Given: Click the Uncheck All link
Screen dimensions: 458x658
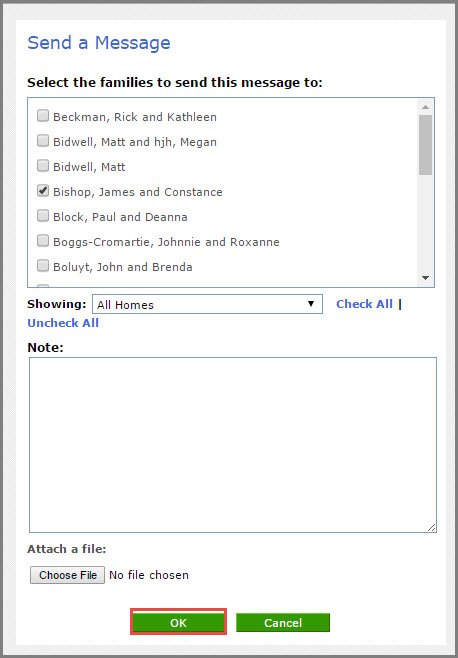Looking at the screenshot, I should (x=63, y=323).
